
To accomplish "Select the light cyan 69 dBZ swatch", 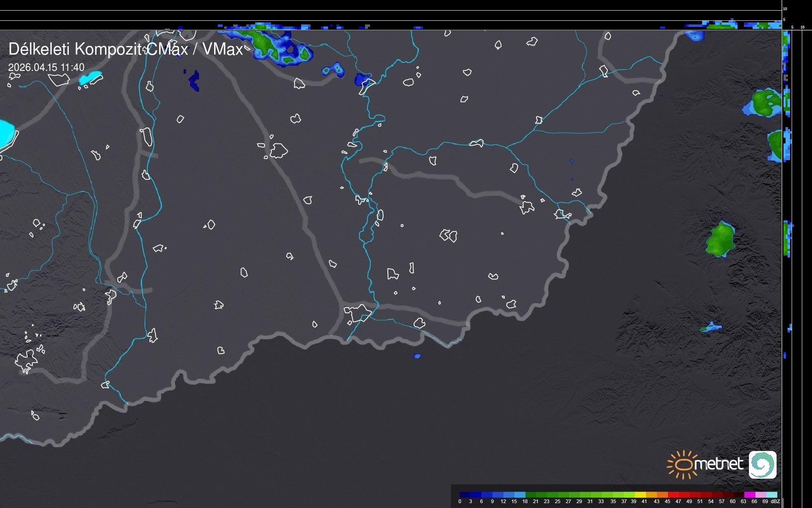I will 771,495.
